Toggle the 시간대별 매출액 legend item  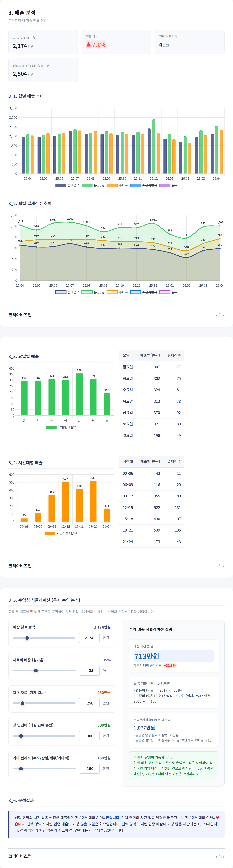61,533
